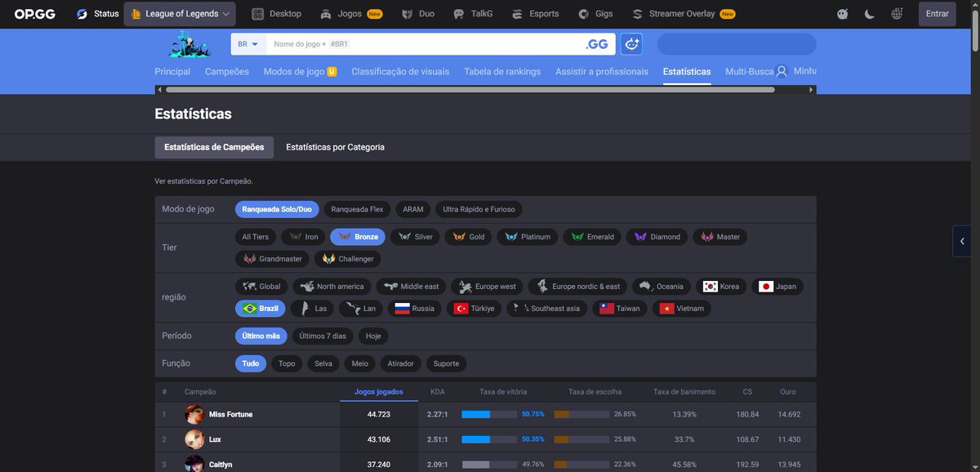Open Classificação de visuais tab
This screenshot has width=980, height=472.
pos(400,72)
